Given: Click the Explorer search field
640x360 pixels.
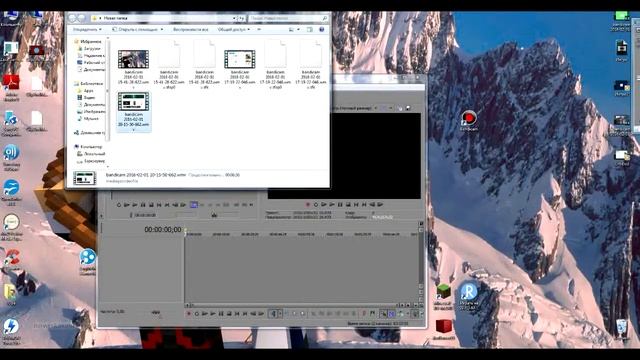Looking at the screenshot, I should click(x=288, y=18).
